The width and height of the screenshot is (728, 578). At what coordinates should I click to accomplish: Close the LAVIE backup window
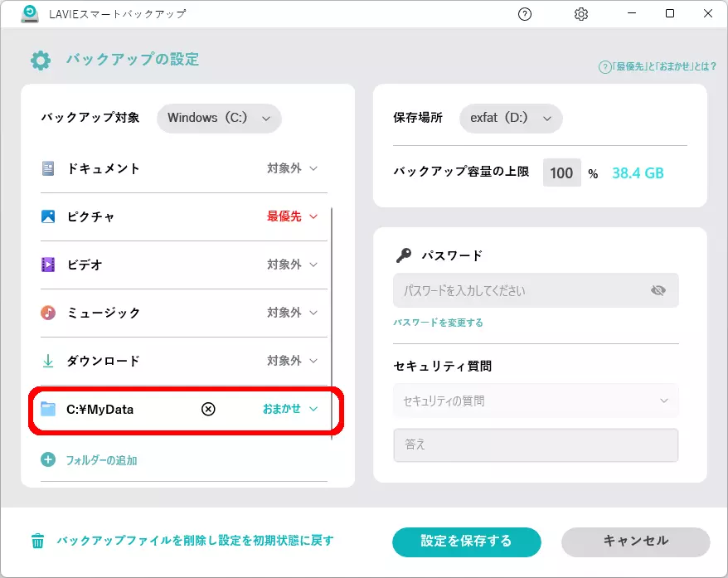(707, 13)
